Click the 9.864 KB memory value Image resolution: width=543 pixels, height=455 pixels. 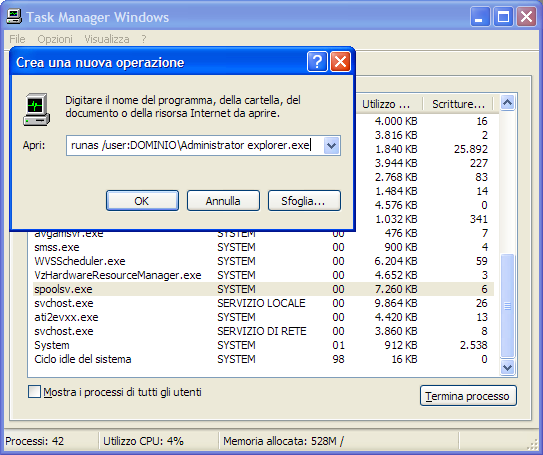point(396,303)
